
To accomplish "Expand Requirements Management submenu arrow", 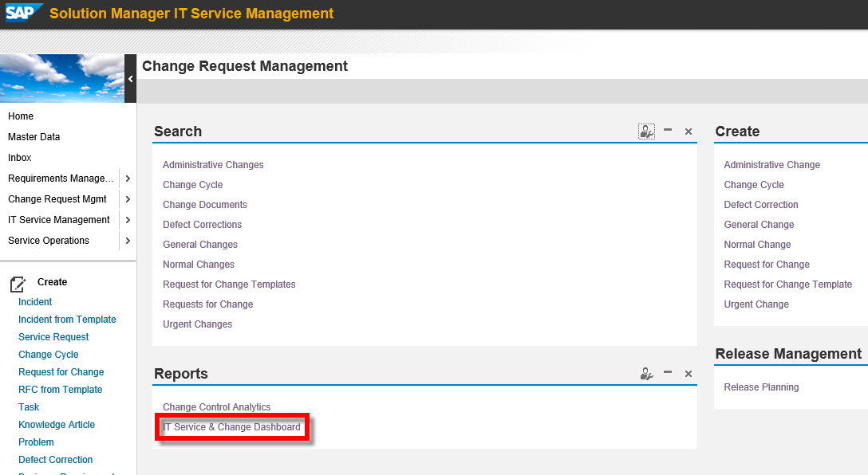I will 128,179.
